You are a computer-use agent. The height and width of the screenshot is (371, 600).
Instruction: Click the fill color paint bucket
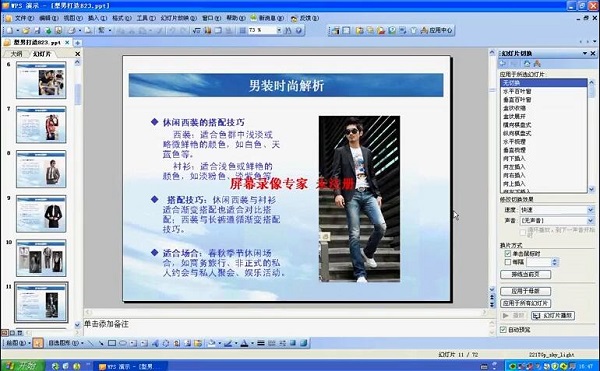pos(211,343)
